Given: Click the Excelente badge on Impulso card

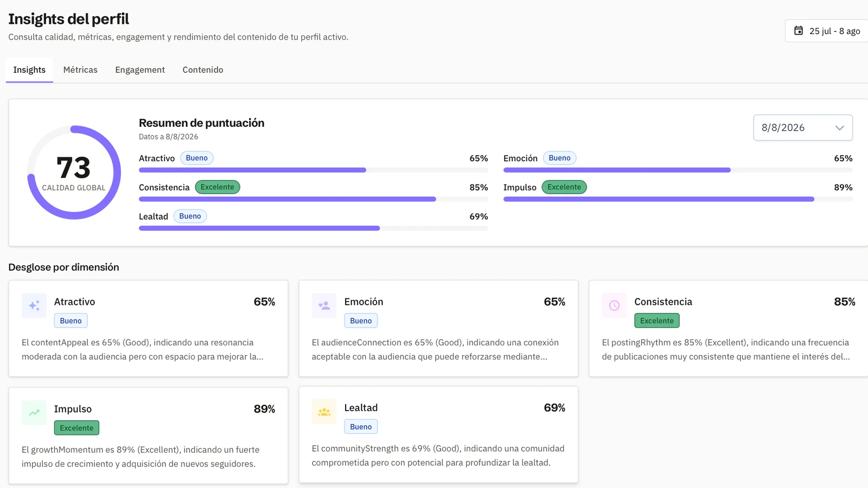Looking at the screenshot, I should click(76, 428).
